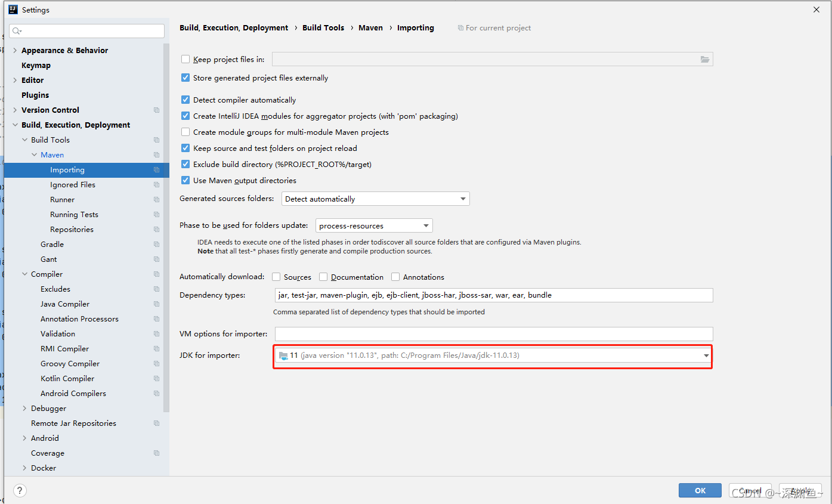Click project-level icon beside RMI Compiler
832x504 pixels.
156,348
